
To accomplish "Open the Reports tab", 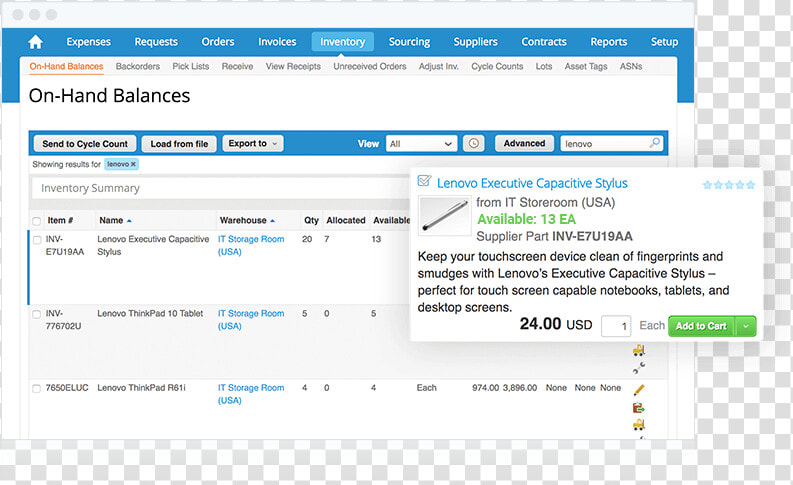I will click(x=608, y=41).
